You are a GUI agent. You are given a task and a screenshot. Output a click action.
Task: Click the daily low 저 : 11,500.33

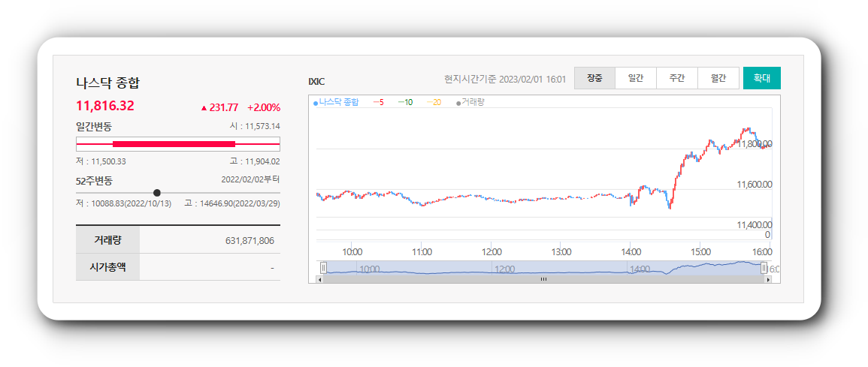point(101,161)
